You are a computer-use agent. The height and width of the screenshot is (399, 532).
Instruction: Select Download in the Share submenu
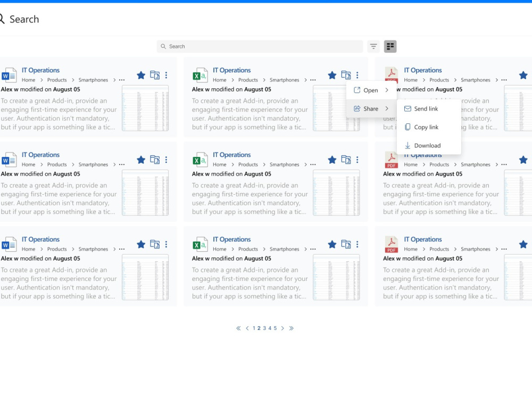coord(429,146)
